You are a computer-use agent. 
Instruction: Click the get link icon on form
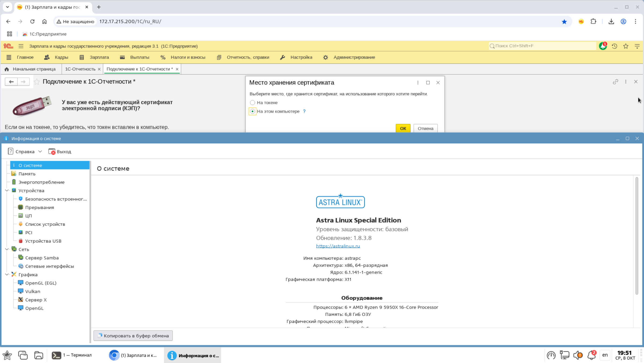point(615,82)
